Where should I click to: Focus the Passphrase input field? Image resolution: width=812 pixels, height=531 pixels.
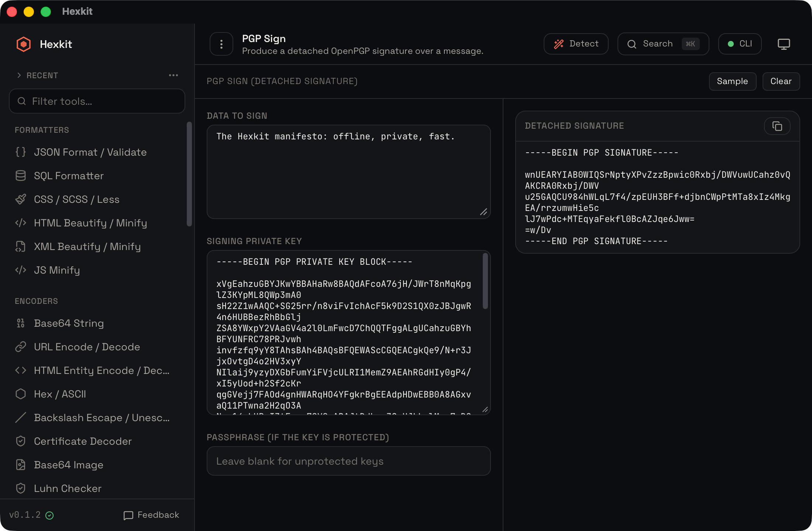pyautogui.click(x=348, y=461)
